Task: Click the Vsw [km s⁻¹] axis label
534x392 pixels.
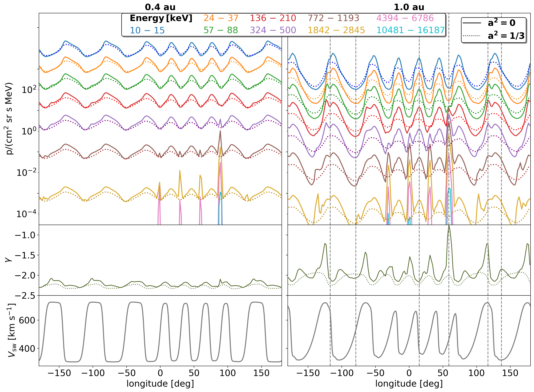Action: tap(11, 330)
